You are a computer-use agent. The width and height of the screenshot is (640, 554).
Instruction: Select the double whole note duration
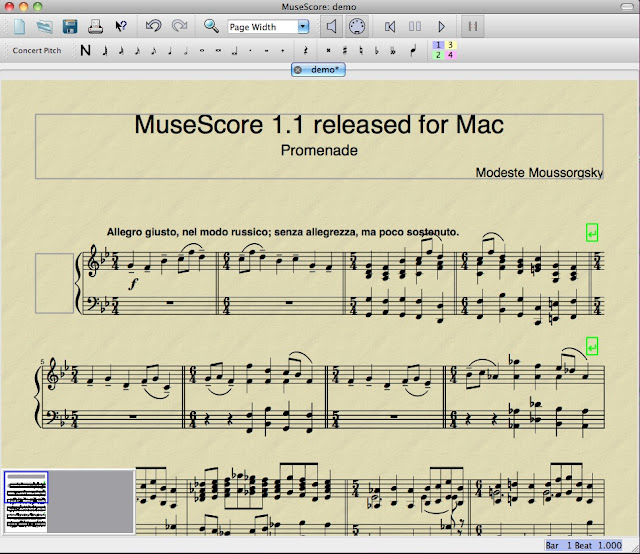click(x=218, y=51)
